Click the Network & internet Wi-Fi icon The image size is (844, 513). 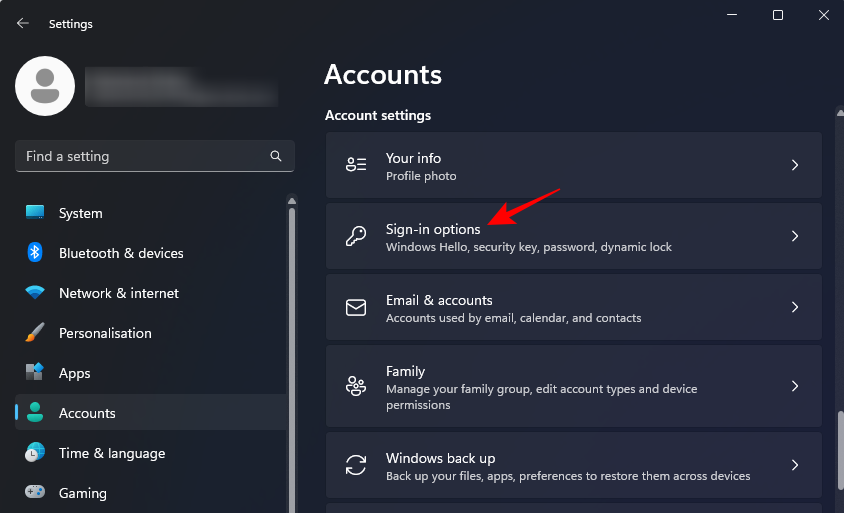coord(35,293)
